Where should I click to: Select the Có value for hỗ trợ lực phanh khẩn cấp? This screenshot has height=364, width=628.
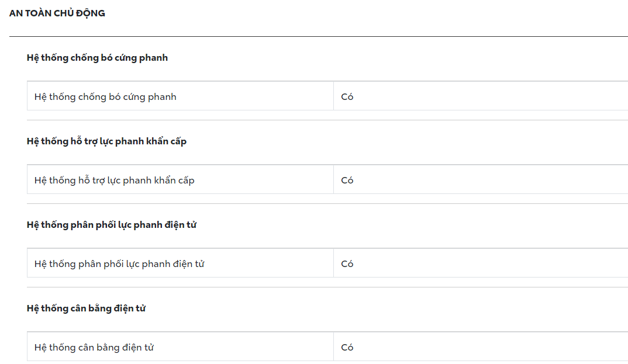tap(347, 181)
